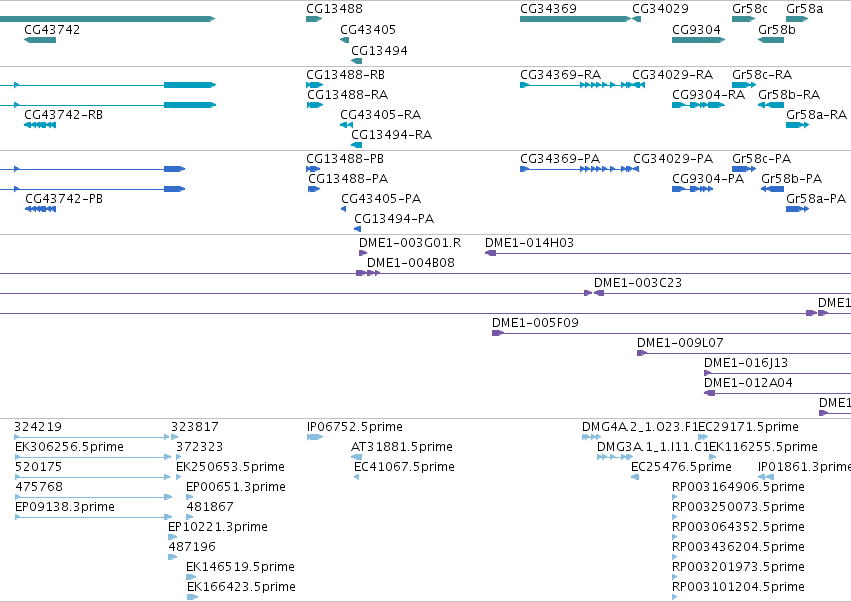Click the Gr58b gene label
Viewport: 851px width, 602px height.
click(777, 30)
